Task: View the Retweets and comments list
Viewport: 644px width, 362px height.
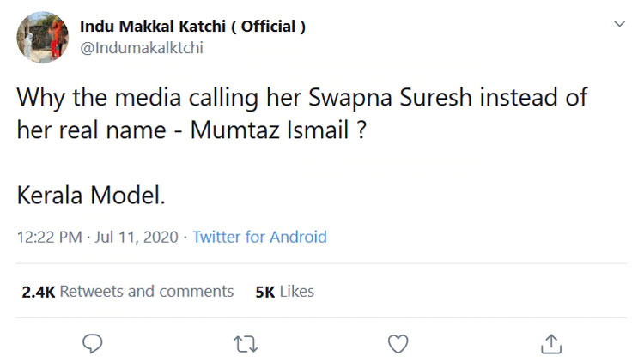Action: (x=147, y=292)
